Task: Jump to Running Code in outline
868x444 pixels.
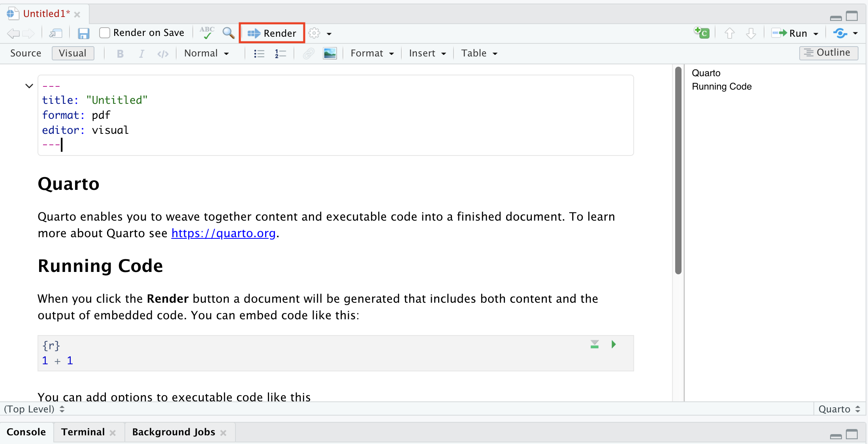Action: [x=721, y=87]
